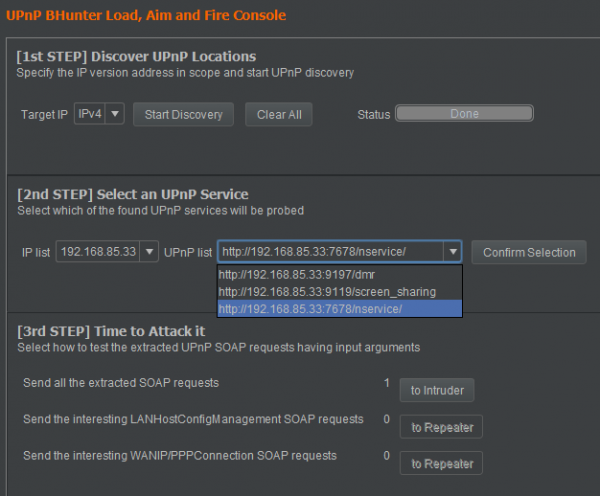Click the 2nd STEP Select an UPnP Service heading
The image size is (600, 496).
pyautogui.click(x=132, y=194)
